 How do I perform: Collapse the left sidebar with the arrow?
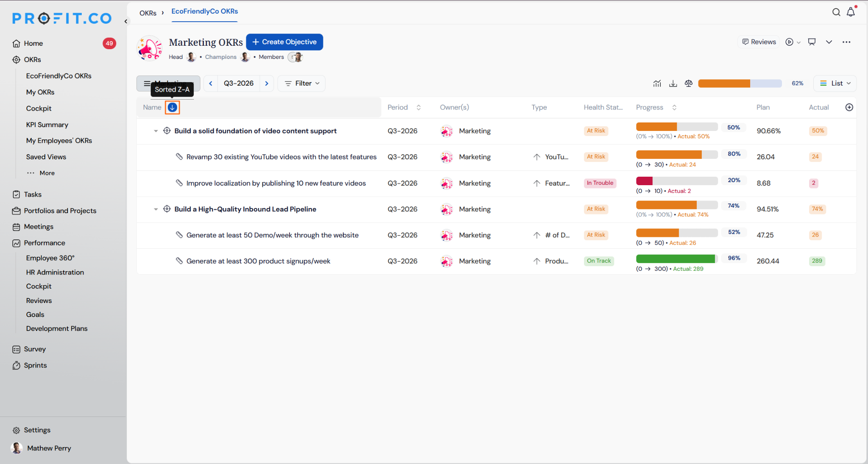click(x=126, y=21)
